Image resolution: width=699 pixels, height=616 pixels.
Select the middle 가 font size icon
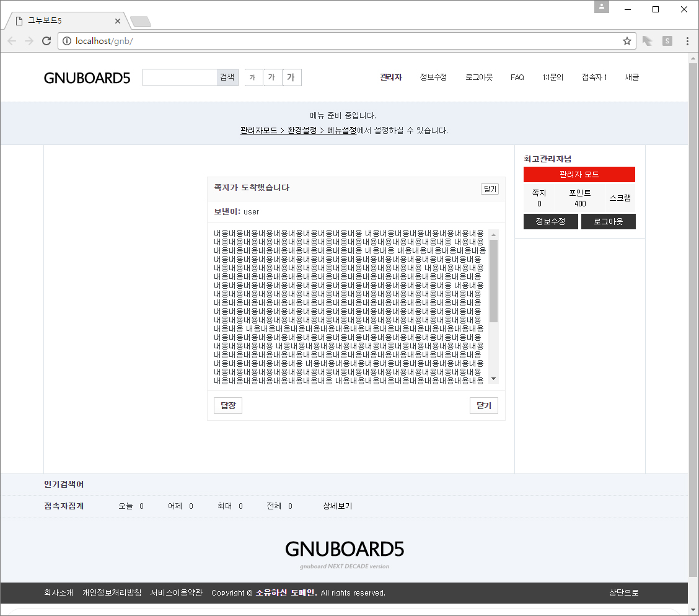pos(272,77)
